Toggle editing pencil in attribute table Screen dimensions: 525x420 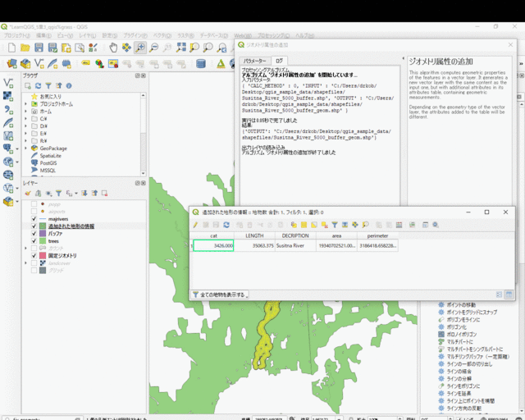(x=195, y=225)
